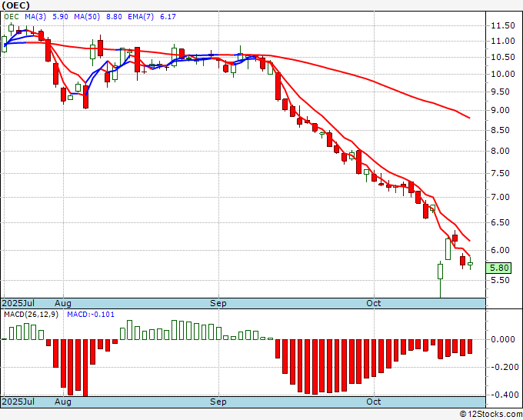Click the Oct label on price chart axis

[x=374, y=303]
